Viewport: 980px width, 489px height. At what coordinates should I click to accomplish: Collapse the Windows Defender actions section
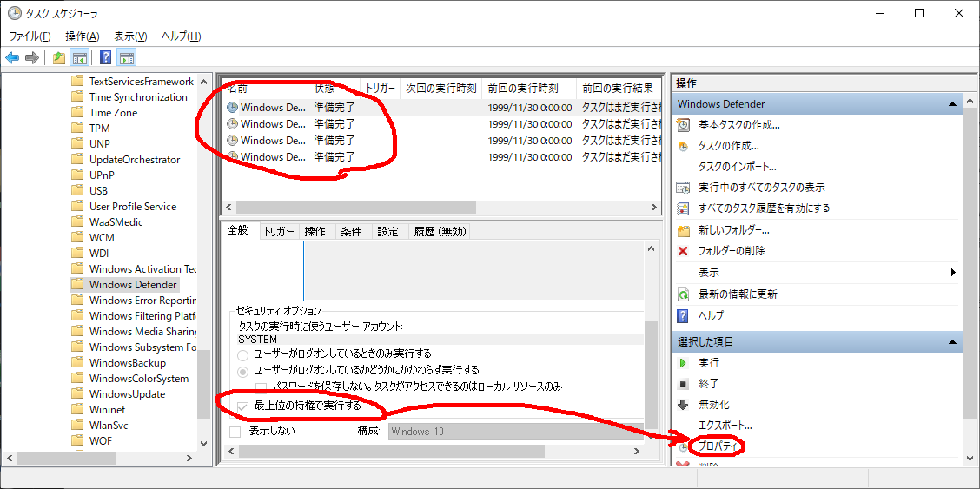(x=953, y=104)
